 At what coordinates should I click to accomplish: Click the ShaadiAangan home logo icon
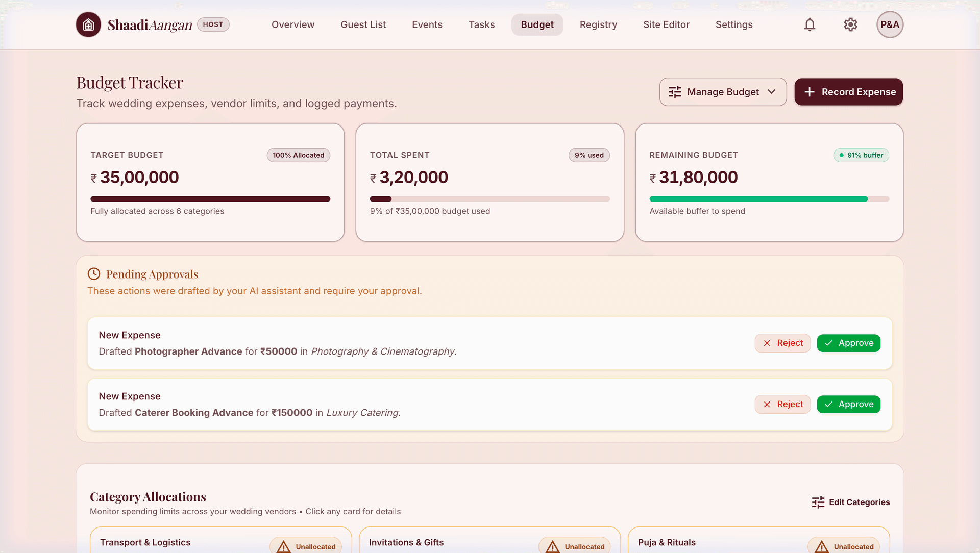88,24
